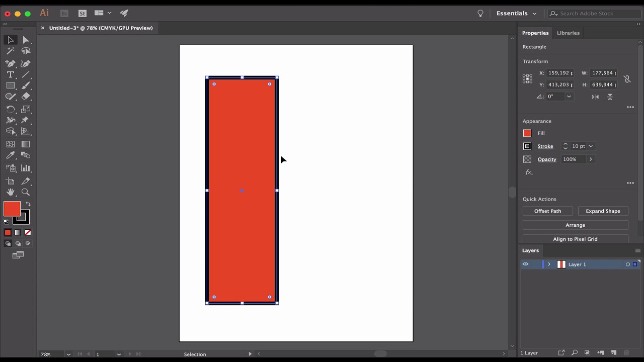Choose the Magic Wand tool

tap(11, 51)
